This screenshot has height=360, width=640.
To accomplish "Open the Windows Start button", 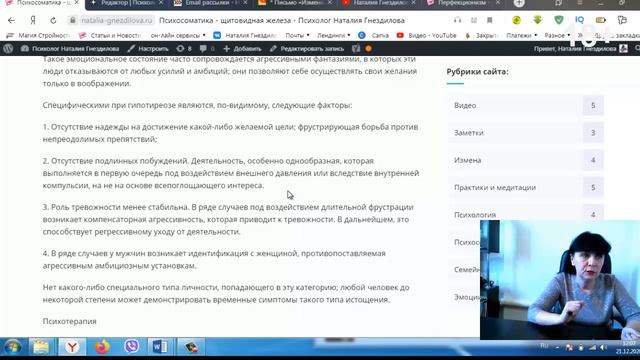I will coord(13,347).
